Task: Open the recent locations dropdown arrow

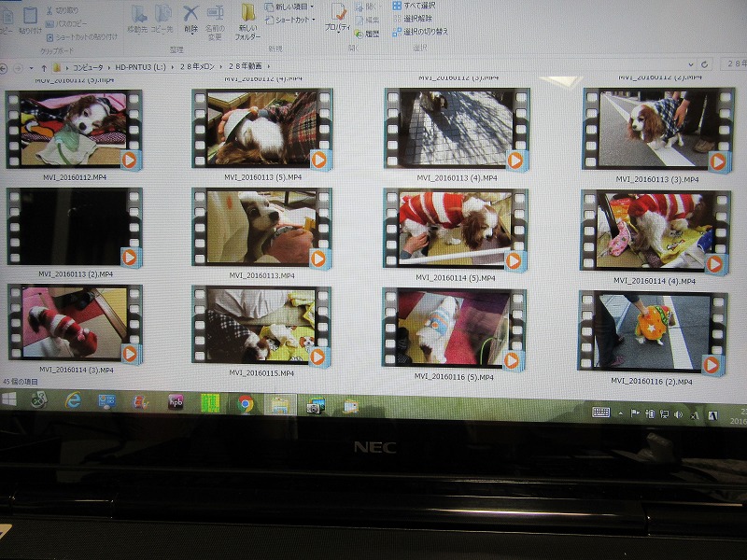Action: [x=32, y=68]
